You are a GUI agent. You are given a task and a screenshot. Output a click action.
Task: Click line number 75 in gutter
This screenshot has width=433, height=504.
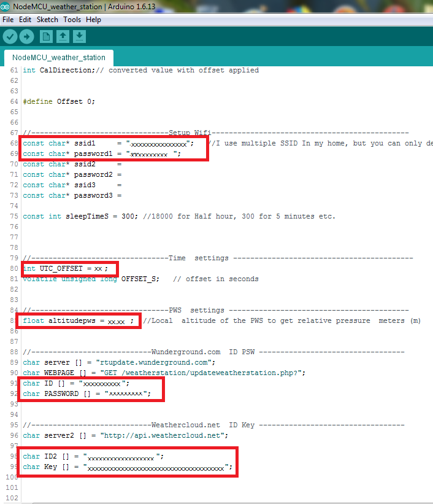pyautogui.click(x=14, y=216)
